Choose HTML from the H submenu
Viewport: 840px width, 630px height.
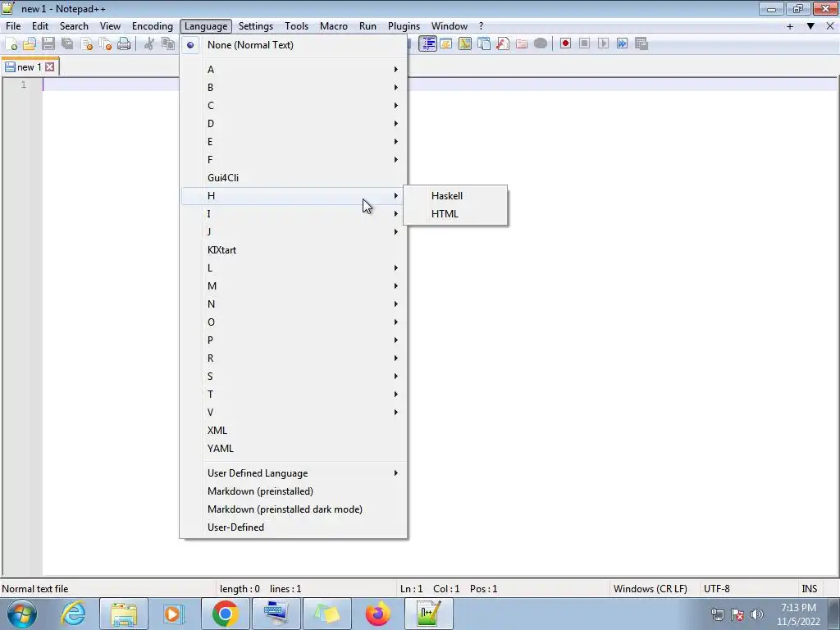point(455,214)
